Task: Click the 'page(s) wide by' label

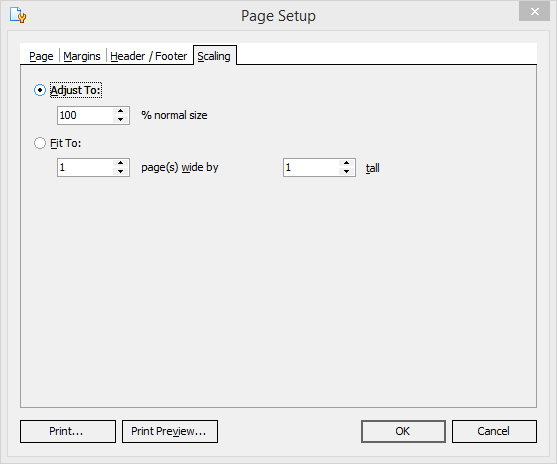Action: (180, 167)
